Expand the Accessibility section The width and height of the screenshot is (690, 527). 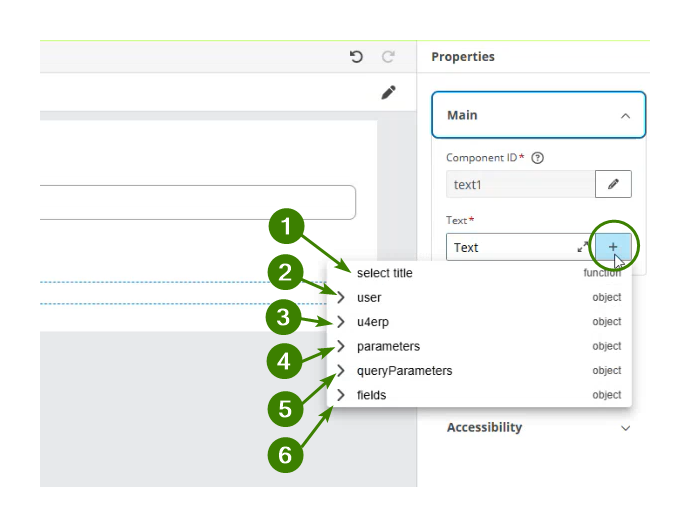pyautogui.click(x=625, y=428)
